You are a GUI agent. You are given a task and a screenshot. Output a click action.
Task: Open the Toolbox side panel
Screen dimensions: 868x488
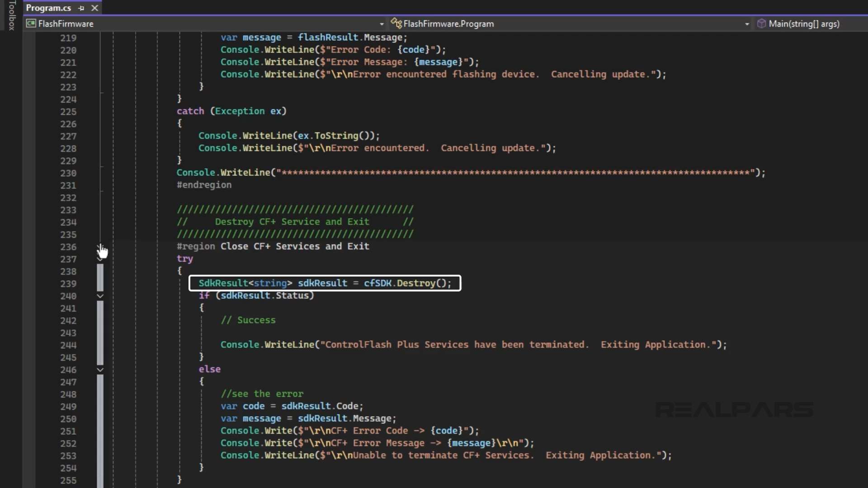coord(12,15)
